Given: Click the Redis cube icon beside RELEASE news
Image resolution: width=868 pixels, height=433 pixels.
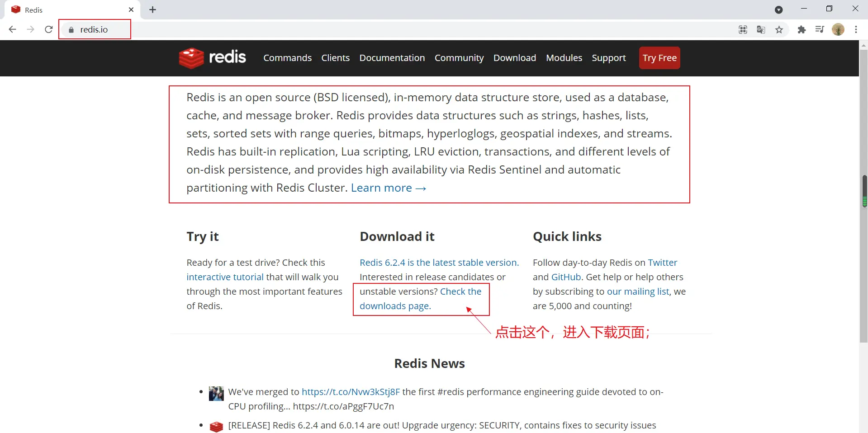Looking at the screenshot, I should (x=216, y=426).
